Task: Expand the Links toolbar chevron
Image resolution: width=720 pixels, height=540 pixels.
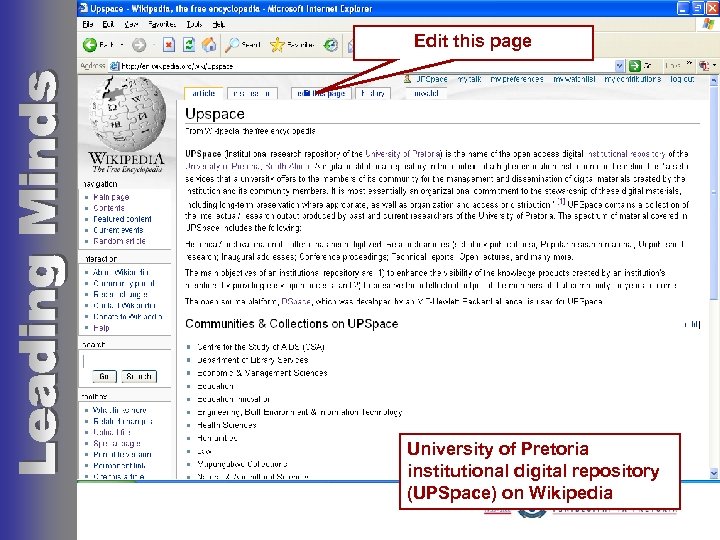Action: 689,63
